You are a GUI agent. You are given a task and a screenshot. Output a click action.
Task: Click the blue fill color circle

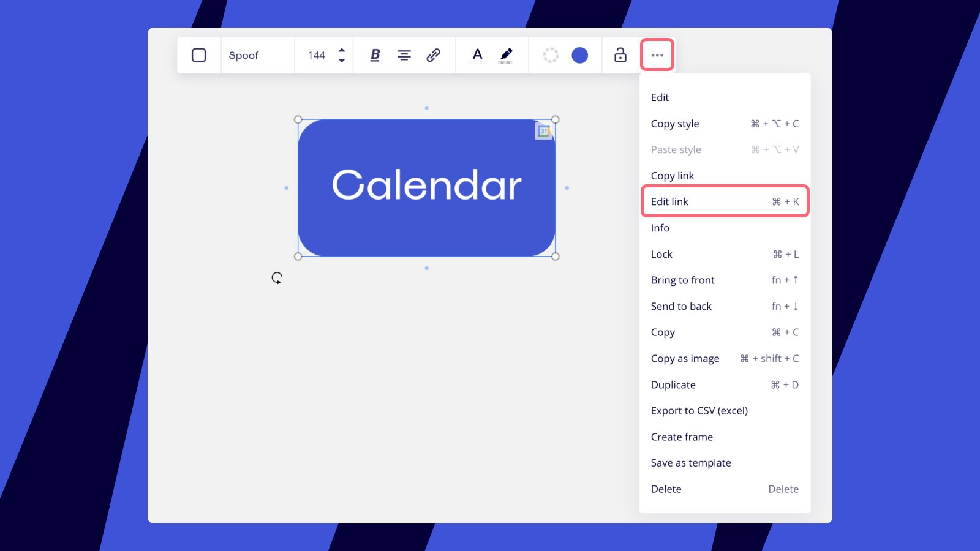pos(579,56)
